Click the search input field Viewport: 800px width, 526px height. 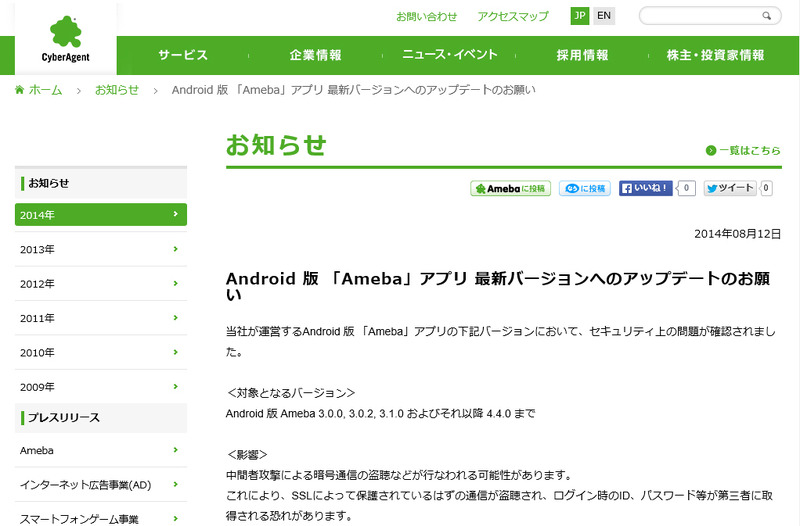(x=698, y=16)
